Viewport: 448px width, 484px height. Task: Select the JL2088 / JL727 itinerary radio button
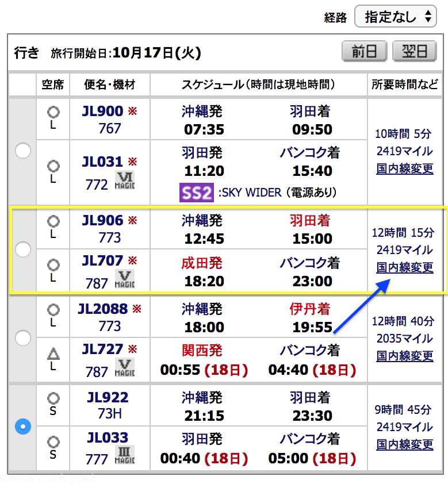pos(23,338)
